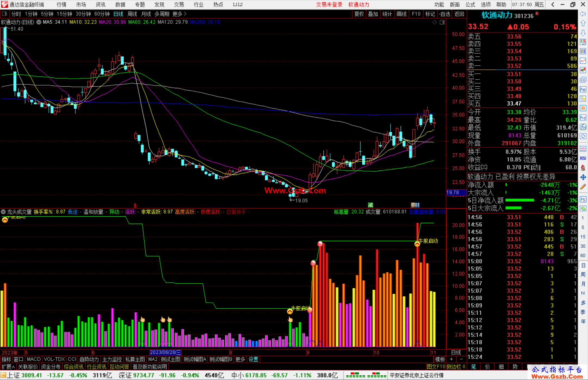This screenshot has height=380, width=588.
Task: Select the pencil drawing tool icon
Action: coord(583,187)
